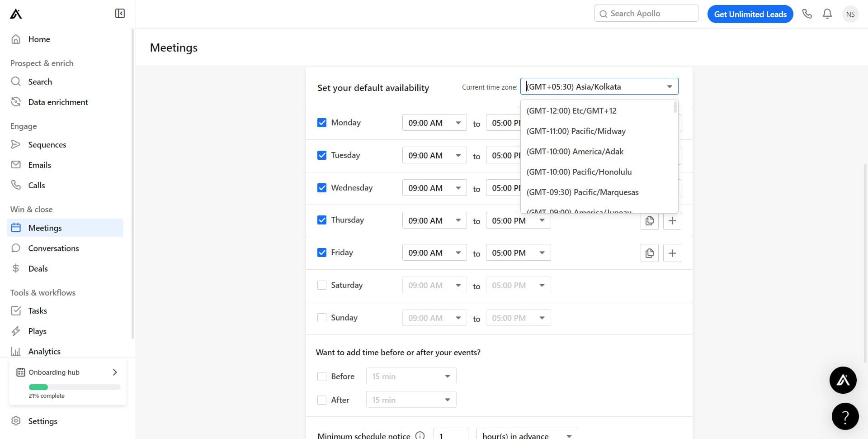Go to Sequences in the sidebar
This screenshot has height=439, width=868.
[x=47, y=145]
